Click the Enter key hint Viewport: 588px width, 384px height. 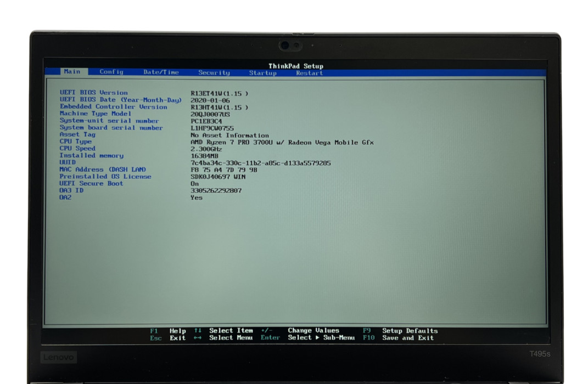[x=270, y=337]
